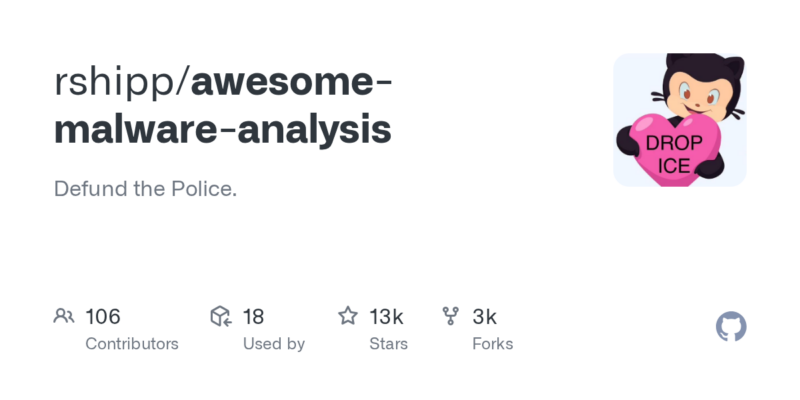Image resolution: width=800 pixels, height=400 pixels.
Task: Click the Forks branch icon
Action: point(451,317)
